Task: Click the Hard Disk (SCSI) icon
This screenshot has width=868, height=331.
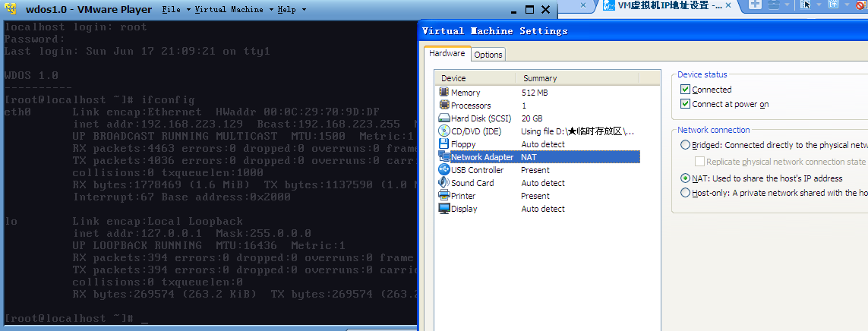Action: (444, 118)
